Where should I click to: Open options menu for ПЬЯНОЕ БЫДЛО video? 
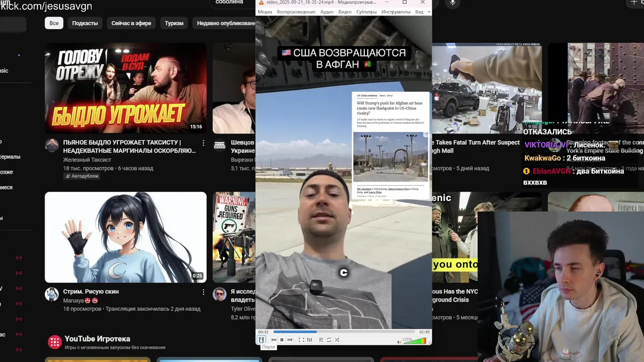point(203,143)
